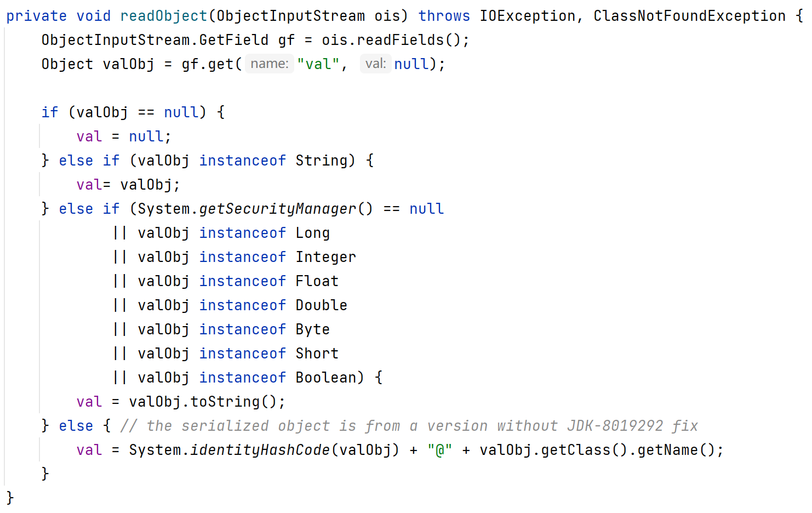
Task: Click the "@" string literal
Action: (440, 450)
